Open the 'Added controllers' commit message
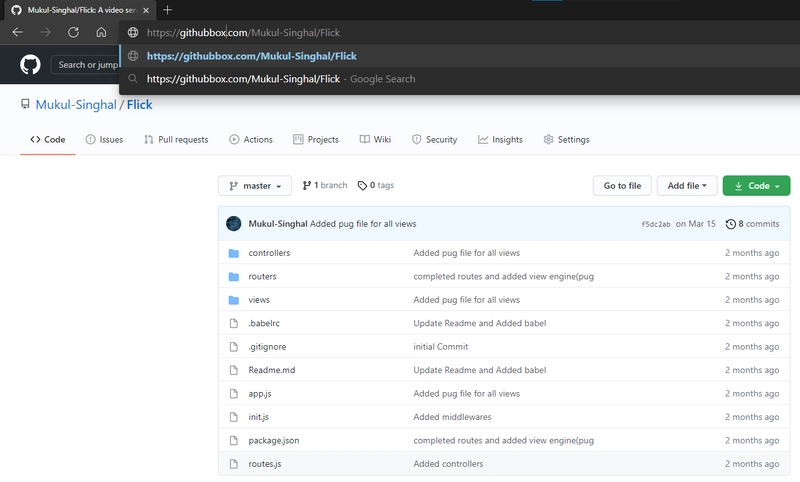This screenshot has width=800, height=482. coord(448,464)
